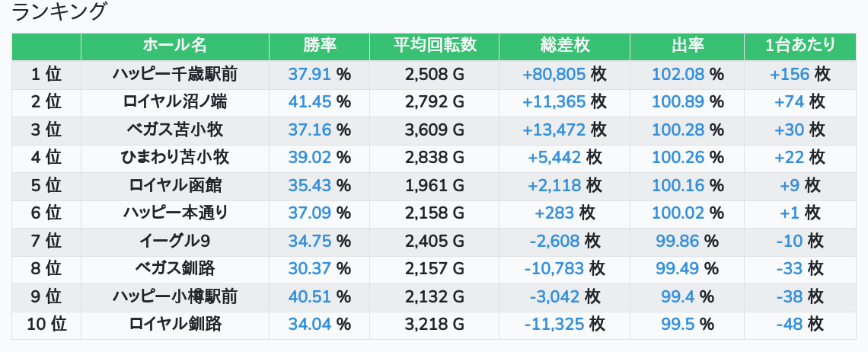Viewport: 868px width, 352px height.
Task: Click the 1台あたり column header
Action: point(799,46)
